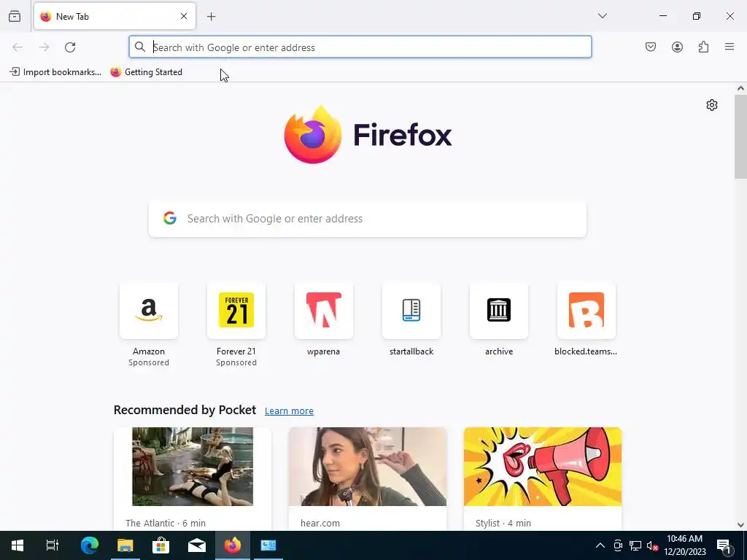This screenshot has width=747, height=560.
Task: Click Import bookmarks in bookmarks toolbar
Action: pyautogui.click(x=55, y=72)
